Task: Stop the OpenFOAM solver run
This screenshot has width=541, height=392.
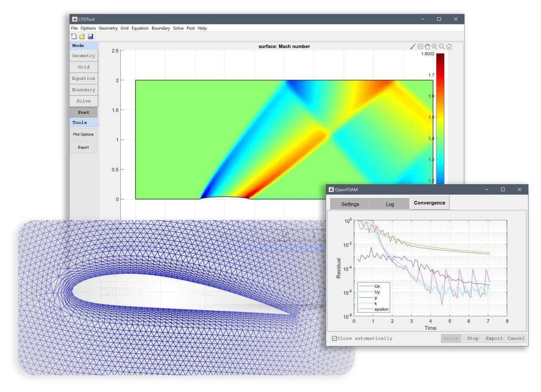Action: 472,338
